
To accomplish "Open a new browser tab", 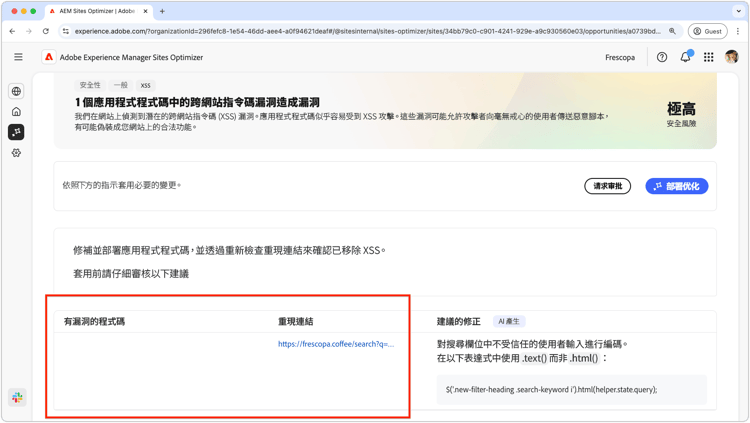I will pyautogui.click(x=162, y=11).
